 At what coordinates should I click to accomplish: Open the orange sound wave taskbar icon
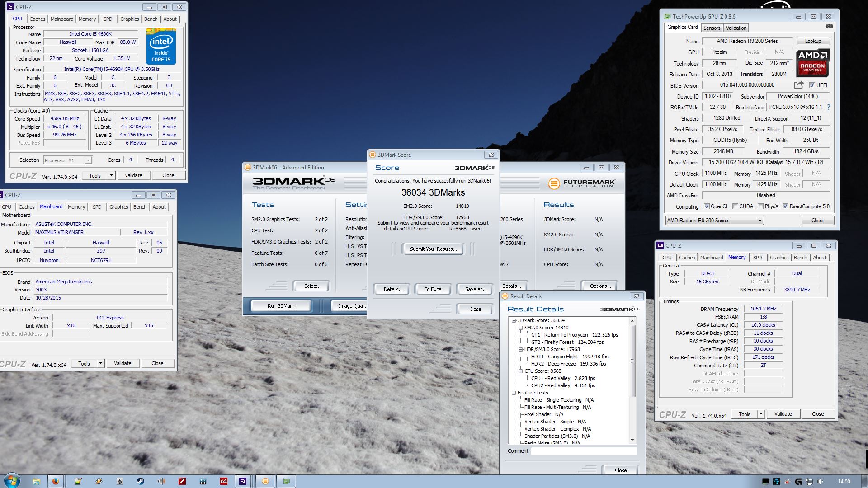point(161,481)
